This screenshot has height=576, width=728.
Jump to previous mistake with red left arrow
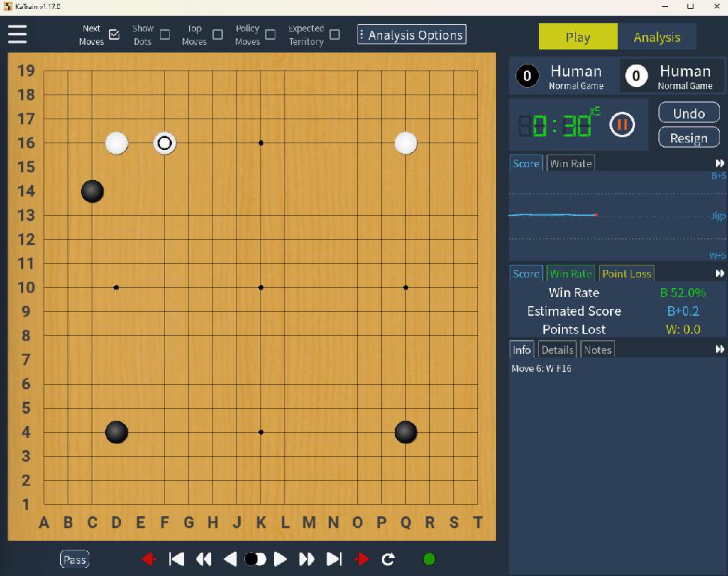pyautogui.click(x=149, y=559)
